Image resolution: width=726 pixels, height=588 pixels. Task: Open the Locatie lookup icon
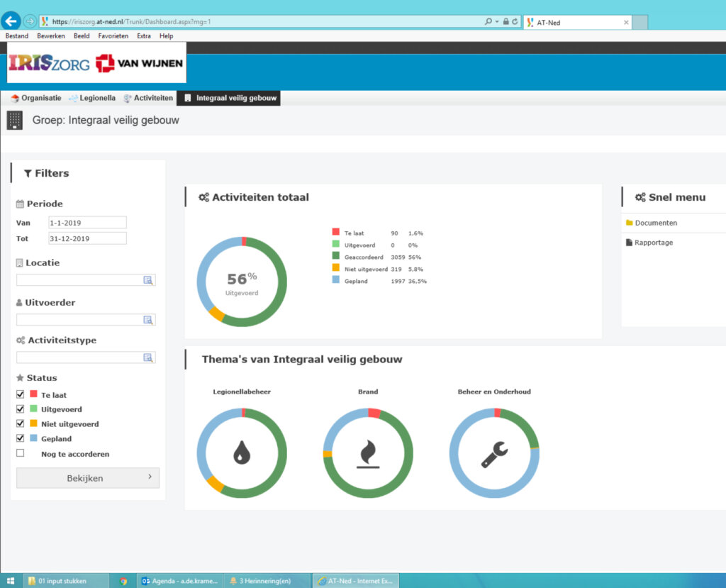pyautogui.click(x=148, y=280)
